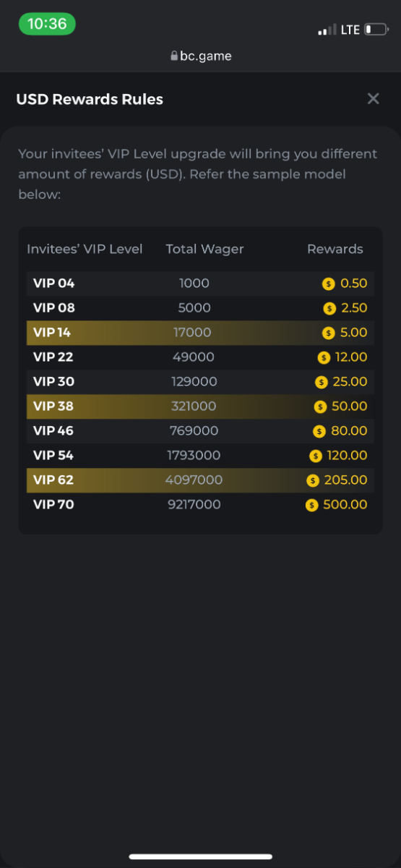
Task: Tap the Rewards column header
Action: pos(335,249)
